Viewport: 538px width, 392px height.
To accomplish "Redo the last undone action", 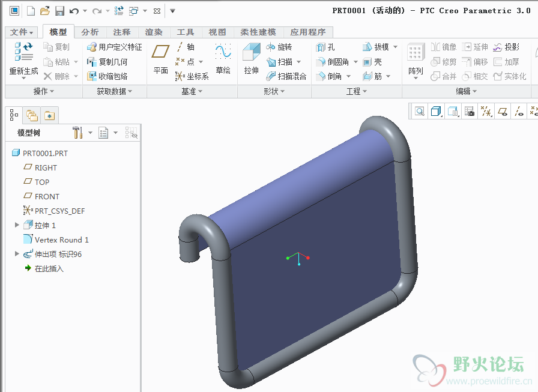I will (x=97, y=11).
